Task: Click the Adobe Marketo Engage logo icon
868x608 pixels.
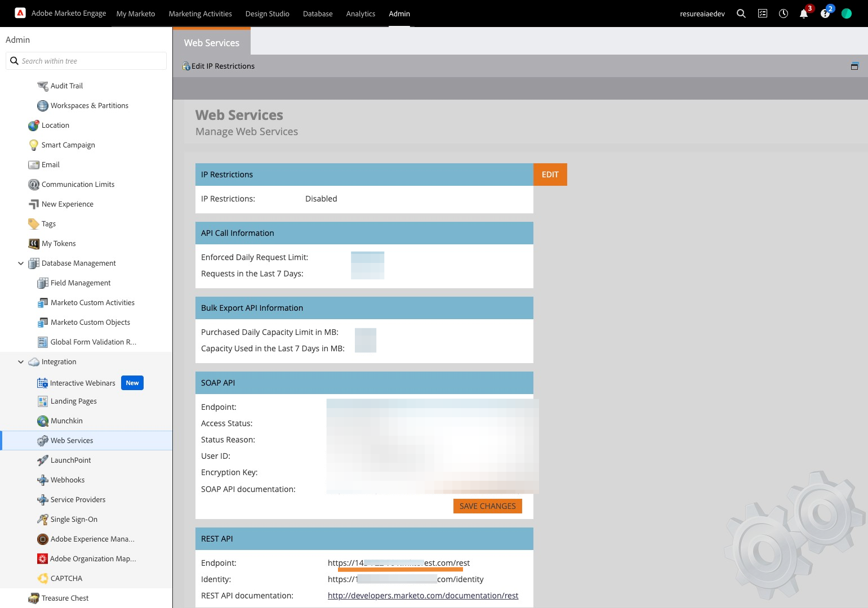Action: (x=20, y=13)
